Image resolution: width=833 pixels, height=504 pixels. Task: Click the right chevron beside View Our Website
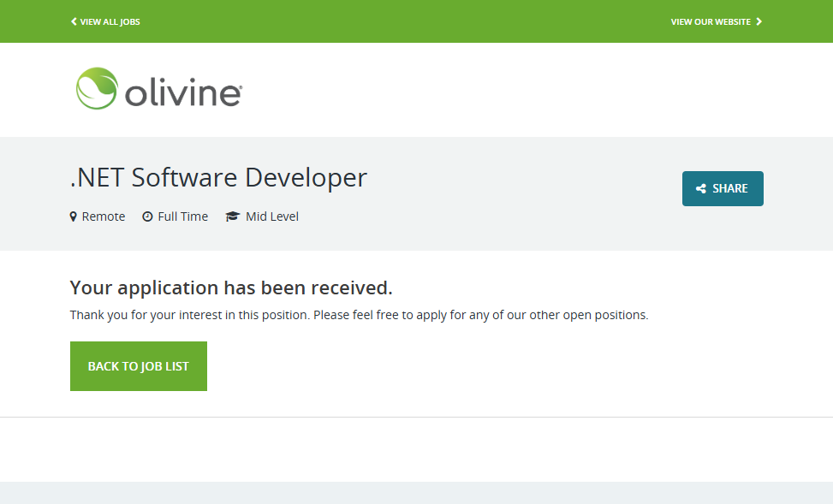pyautogui.click(x=759, y=21)
